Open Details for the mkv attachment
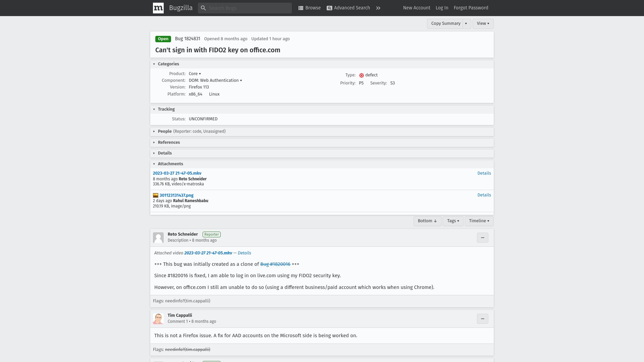The height and width of the screenshot is (362, 644). point(484,173)
